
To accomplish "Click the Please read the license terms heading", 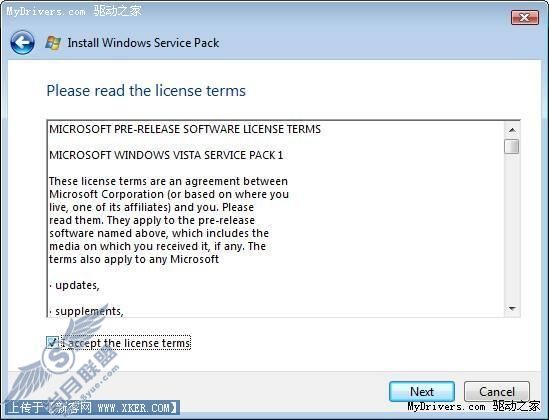I will (146, 91).
